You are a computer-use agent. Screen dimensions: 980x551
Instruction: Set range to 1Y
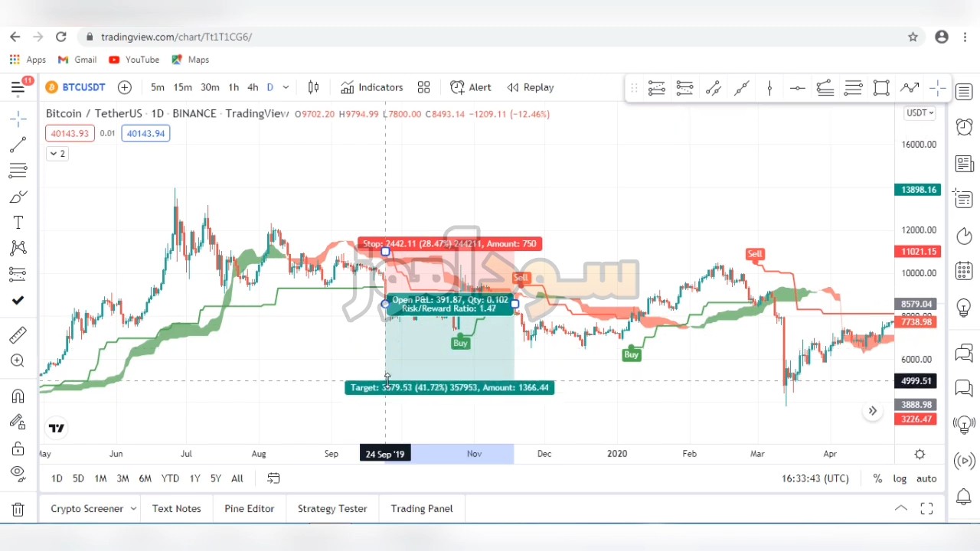194,478
